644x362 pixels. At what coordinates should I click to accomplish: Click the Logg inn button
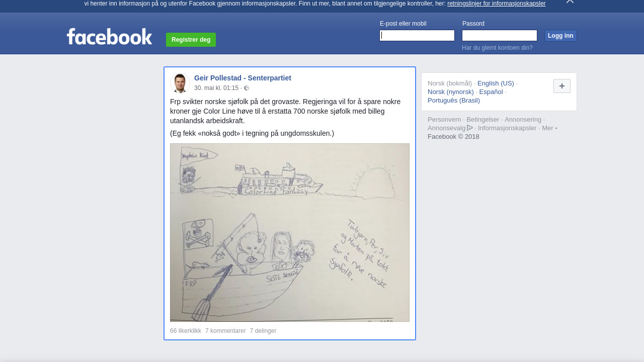[x=560, y=36]
